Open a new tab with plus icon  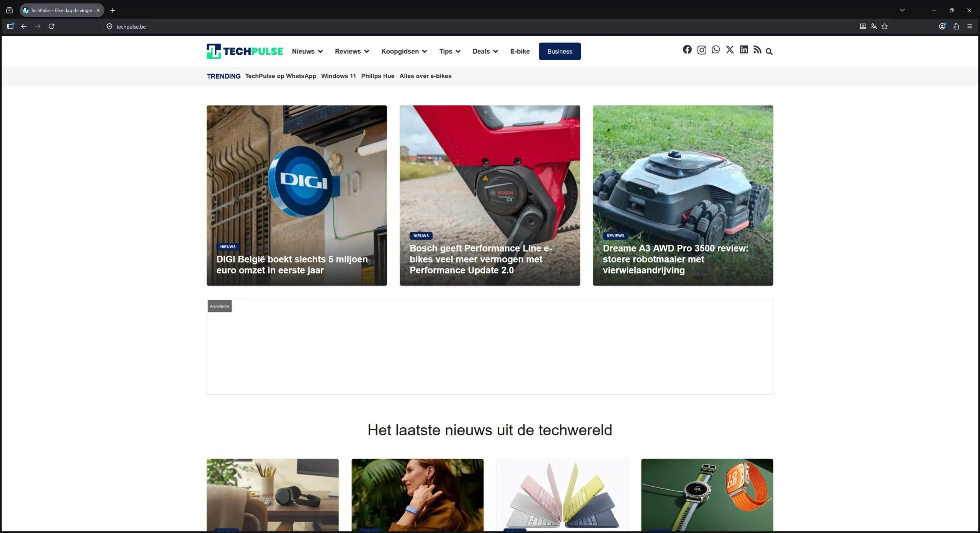point(113,10)
